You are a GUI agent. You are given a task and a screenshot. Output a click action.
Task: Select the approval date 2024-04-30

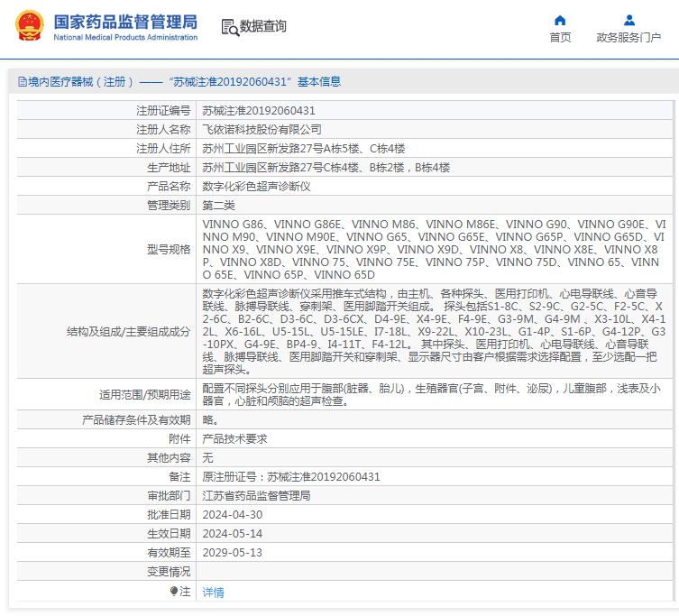tap(233, 515)
